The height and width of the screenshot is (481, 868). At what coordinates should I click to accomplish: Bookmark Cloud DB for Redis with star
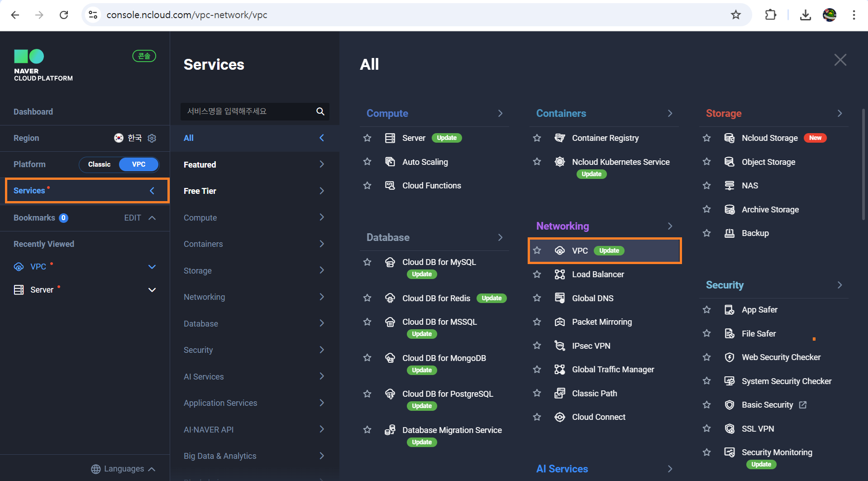tap(367, 298)
